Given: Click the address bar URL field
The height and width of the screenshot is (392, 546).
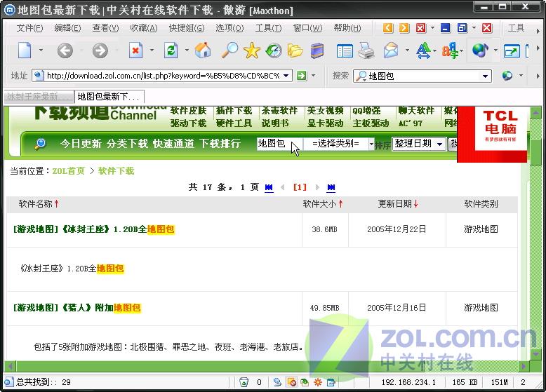Looking at the screenshot, I should tap(162, 76).
